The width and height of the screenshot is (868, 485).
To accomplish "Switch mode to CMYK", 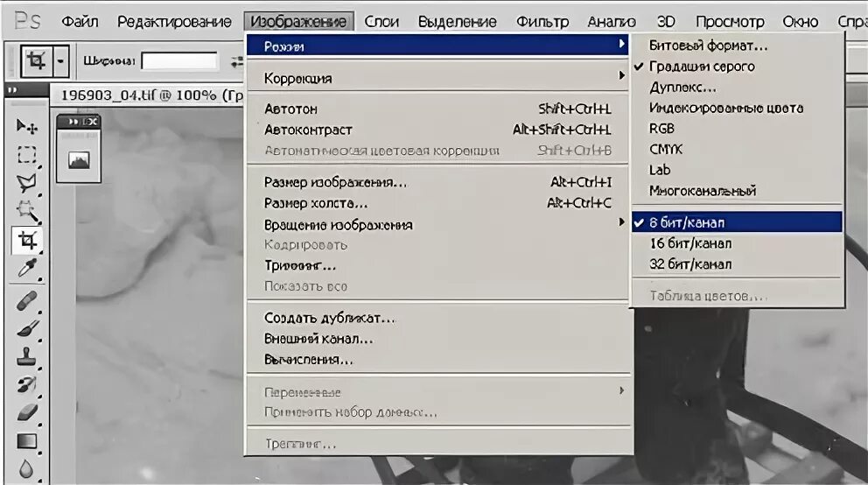I will pos(738,149).
